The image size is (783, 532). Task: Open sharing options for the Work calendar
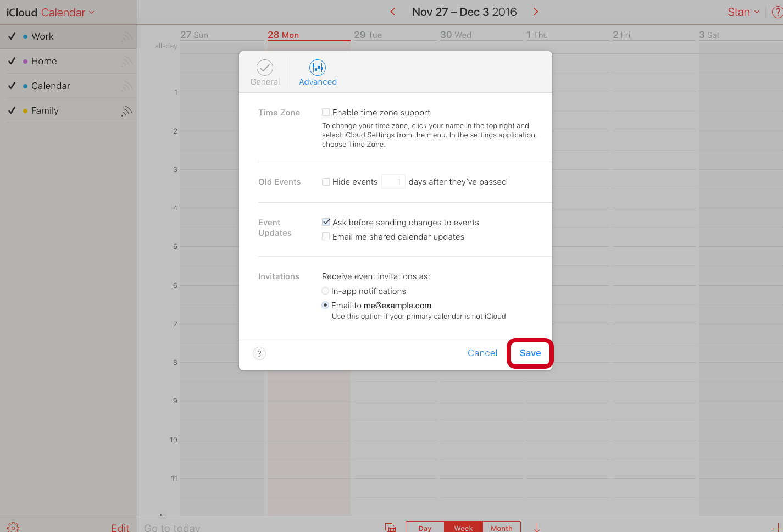(127, 36)
